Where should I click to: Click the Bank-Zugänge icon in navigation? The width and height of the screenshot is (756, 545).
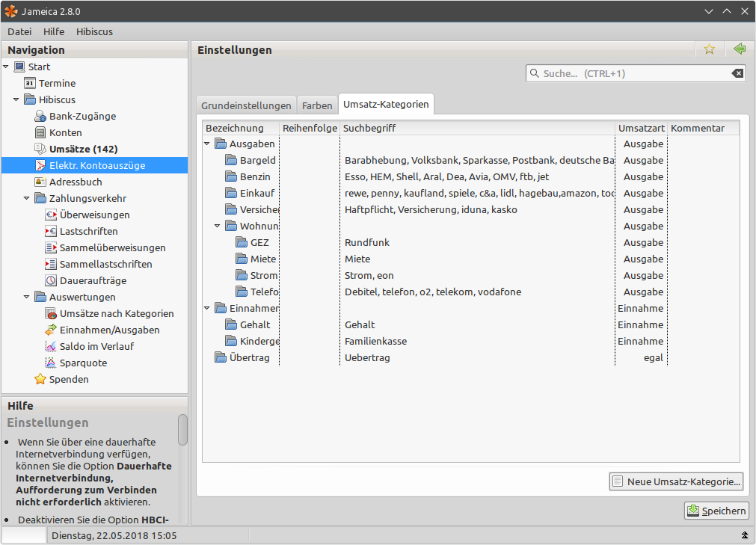point(40,116)
